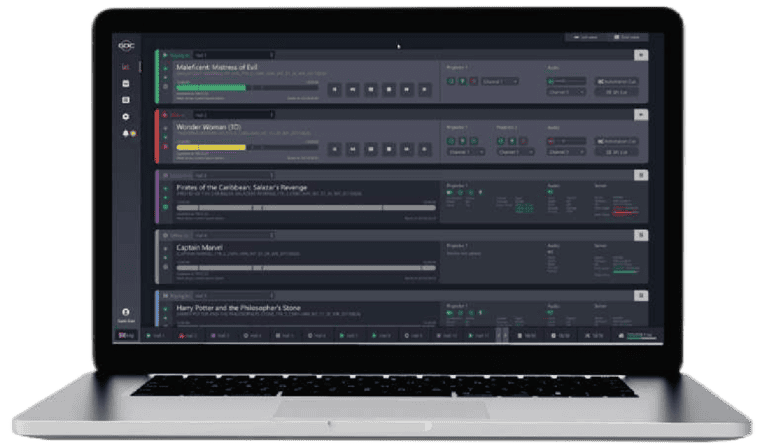Open the hall selector on Captain Marvel card
Viewport: 762px width, 448px height.
(234, 235)
